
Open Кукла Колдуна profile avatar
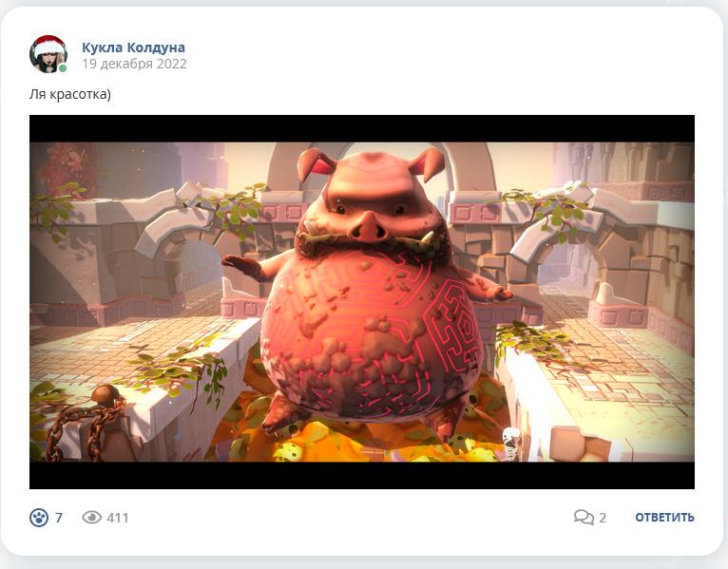tap(48, 54)
